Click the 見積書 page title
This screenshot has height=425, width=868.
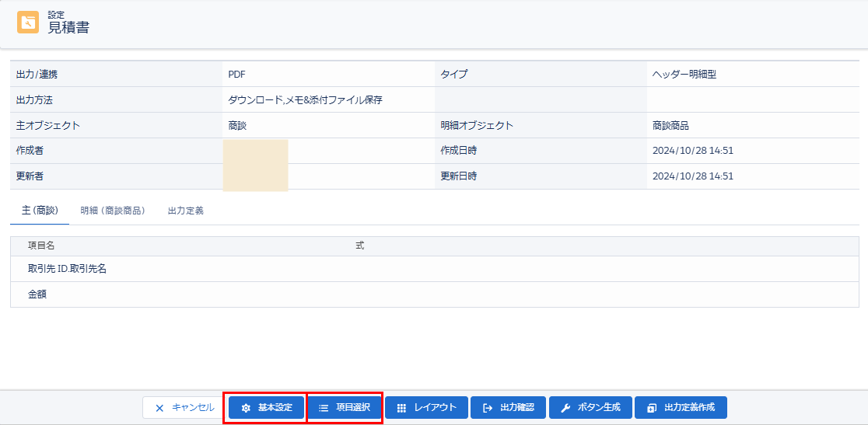pos(68,28)
